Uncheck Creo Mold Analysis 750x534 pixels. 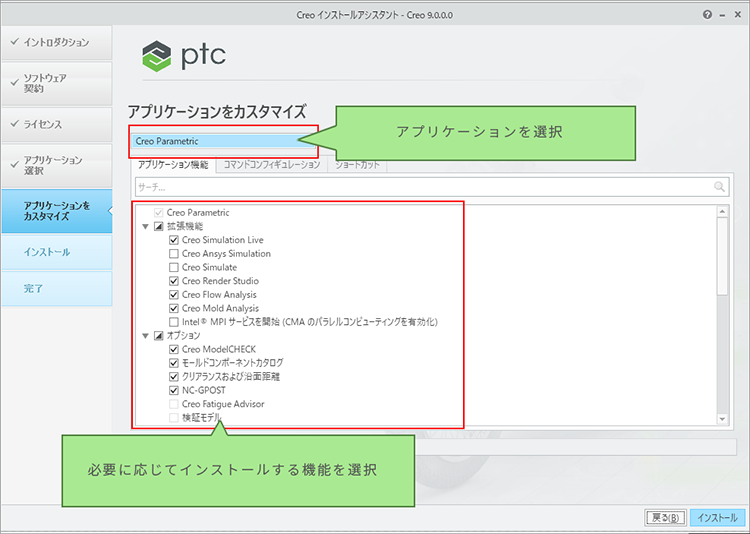[x=174, y=308]
